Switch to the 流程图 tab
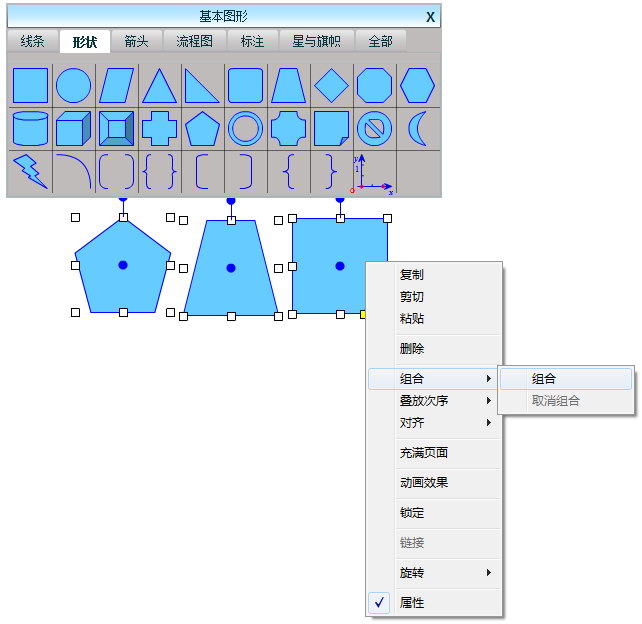 click(195, 41)
